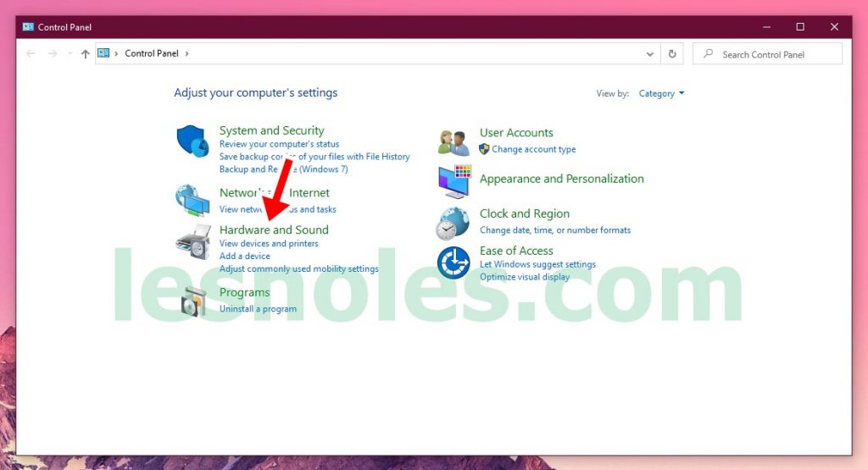
Task: Click Save backup copies with File History
Action: [314, 157]
